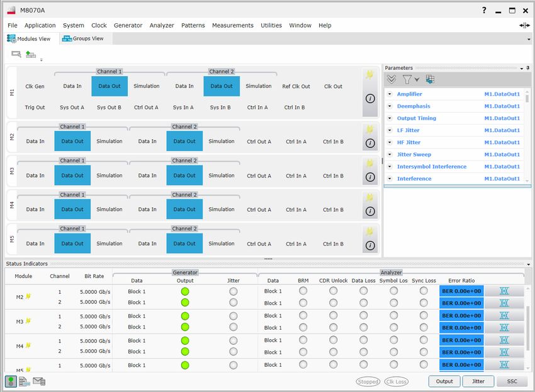This screenshot has height=392, width=535.
Task: Expand the LF Jitter parameter group
Action: [390, 130]
